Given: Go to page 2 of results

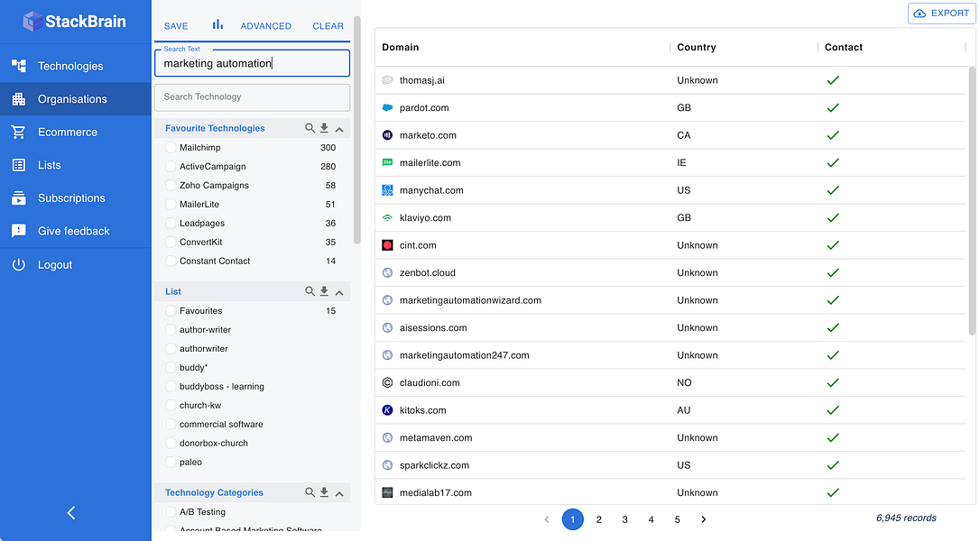Looking at the screenshot, I should pos(599,519).
